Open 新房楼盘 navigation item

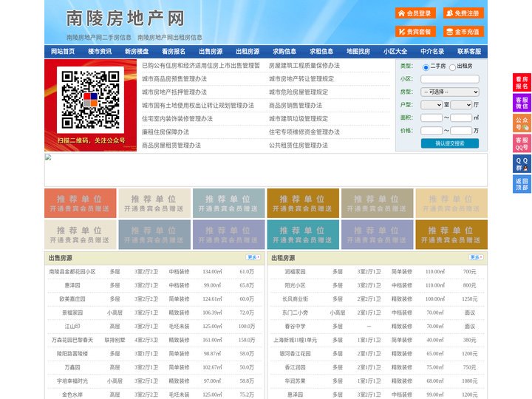click(x=137, y=52)
